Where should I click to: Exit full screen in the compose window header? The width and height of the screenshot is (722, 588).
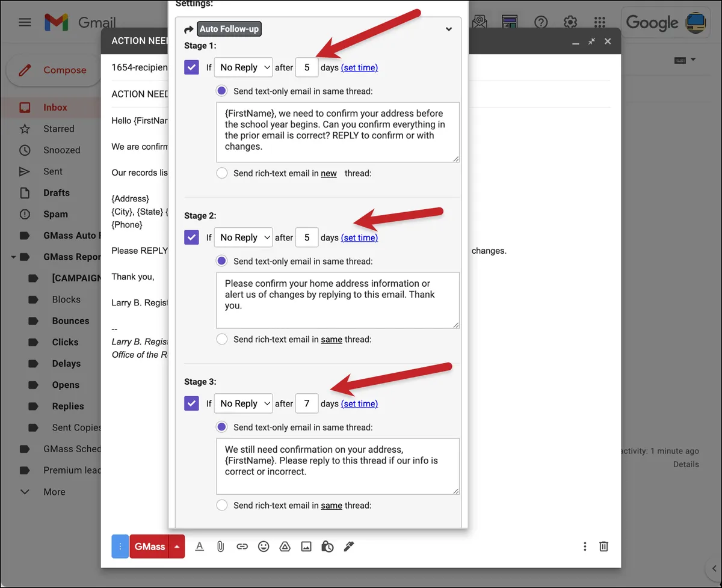[x=592, y=41]
